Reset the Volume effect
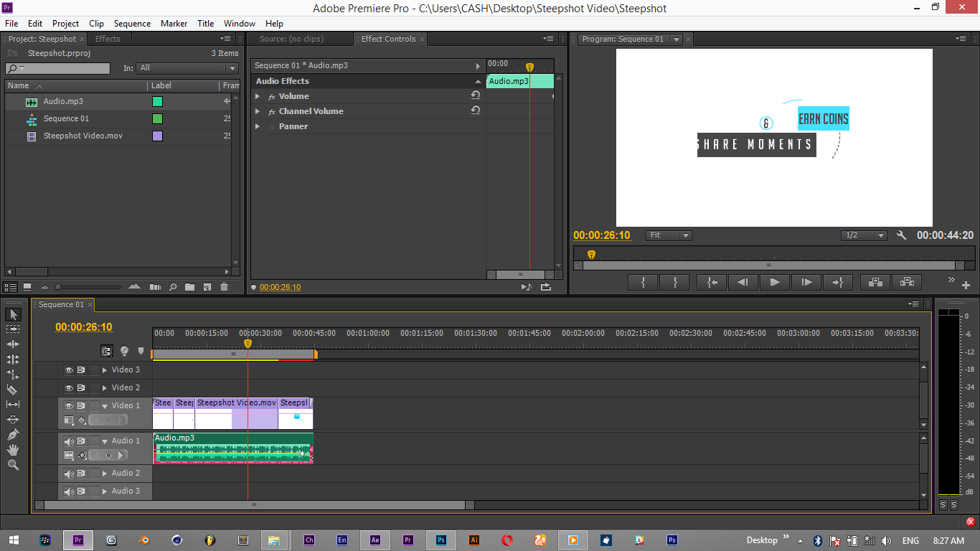 [x=475, y=95]
